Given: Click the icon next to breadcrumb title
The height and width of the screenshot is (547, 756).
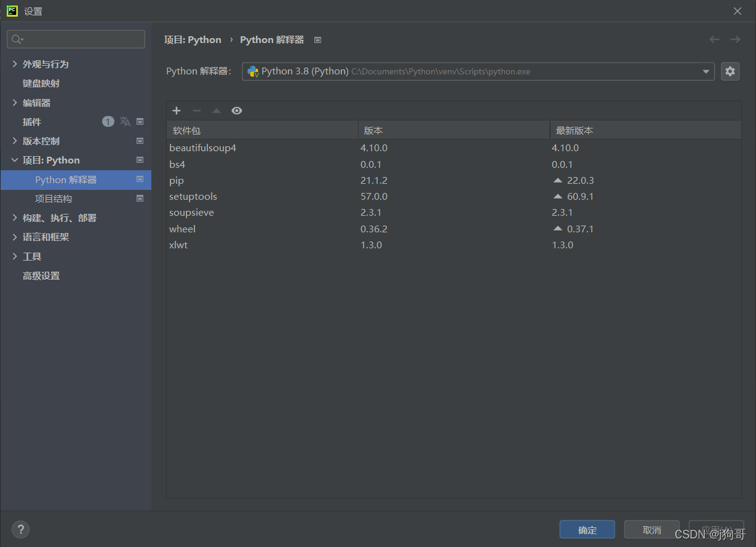Looking at the screenshot, I should tap(317, 40).
